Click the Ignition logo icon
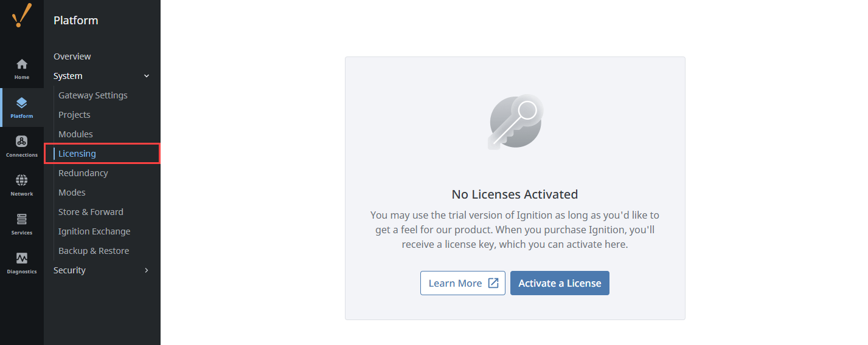Image resolution: width=868 pixels, height=345 pixels. 22,15
